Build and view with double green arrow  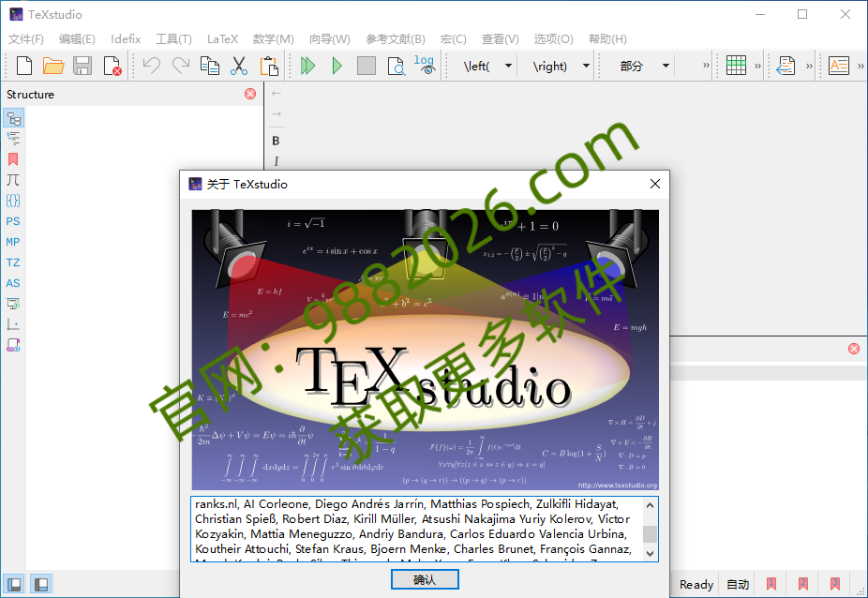[307, 66]
